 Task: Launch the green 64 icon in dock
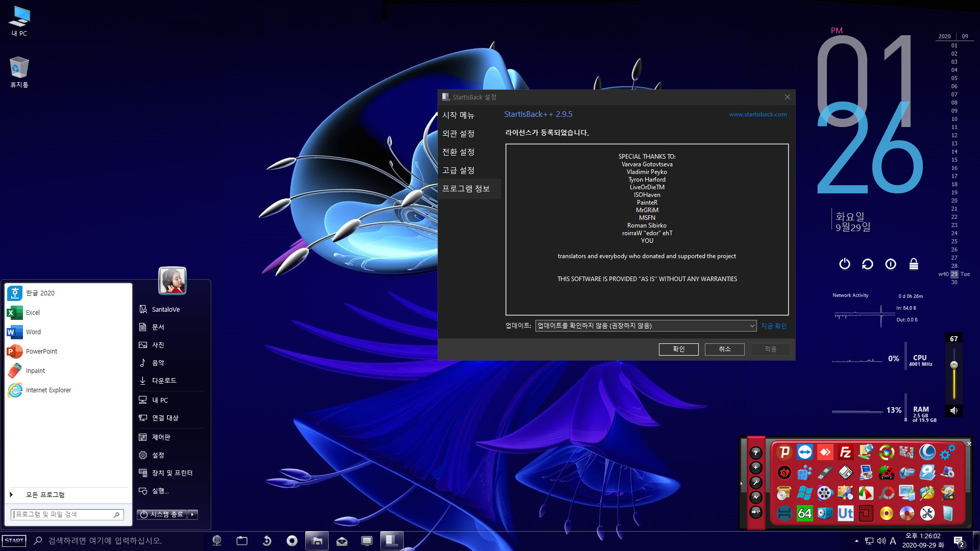[805, 513]
